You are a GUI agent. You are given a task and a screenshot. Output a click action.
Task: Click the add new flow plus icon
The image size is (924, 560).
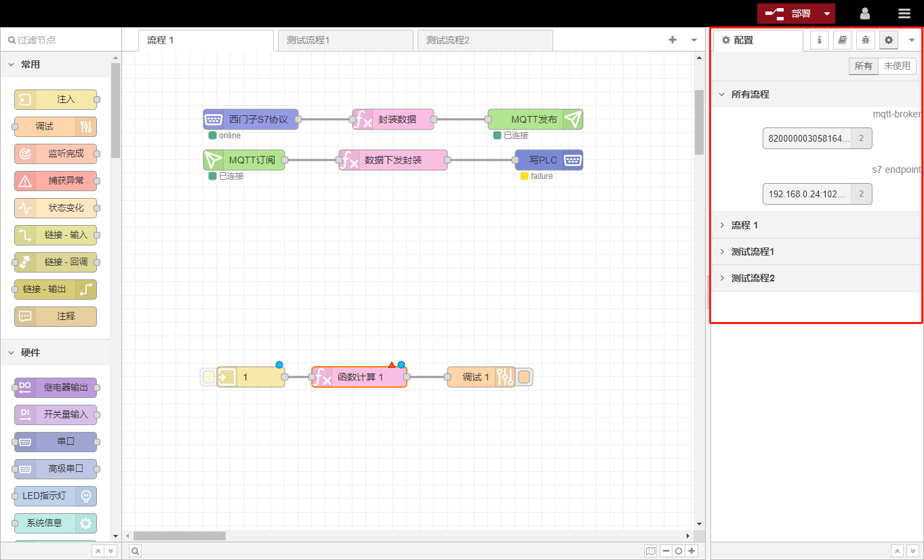pos(672,40)
